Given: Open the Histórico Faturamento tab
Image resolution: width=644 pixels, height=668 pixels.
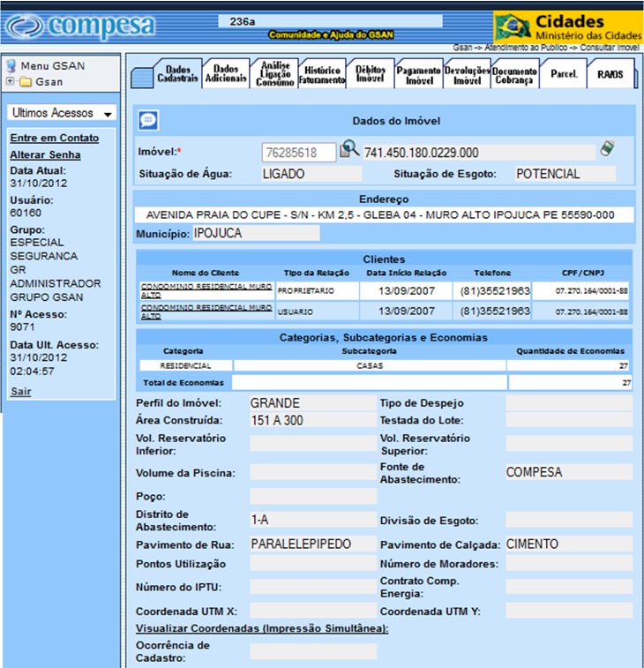Looking at the screenshot, I should (322, 74).
